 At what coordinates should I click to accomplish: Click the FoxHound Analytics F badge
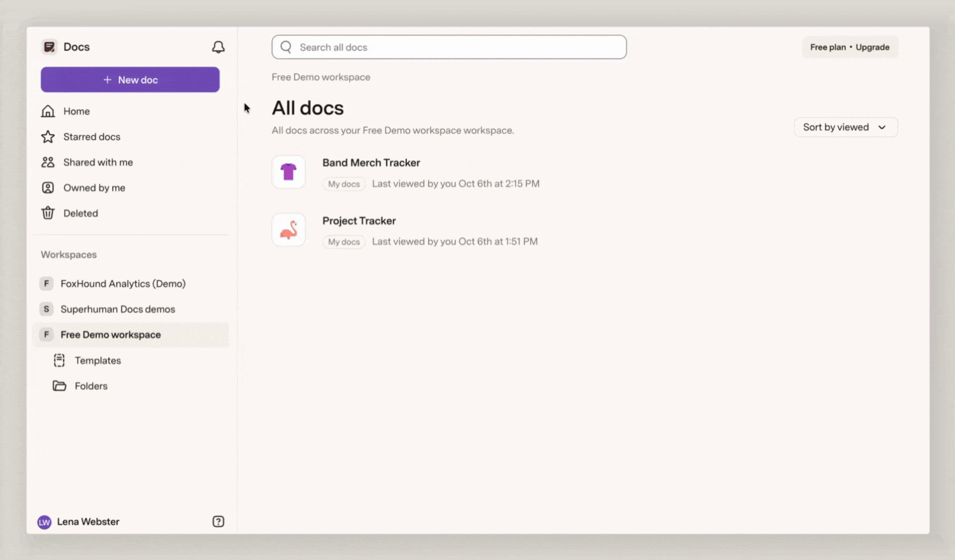click(x=46, y=284)
